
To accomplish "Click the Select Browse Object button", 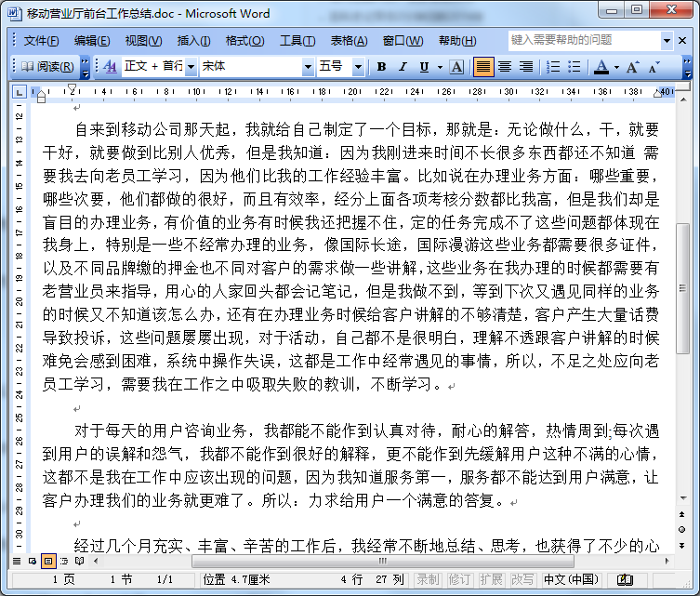I will click(682, 530).
